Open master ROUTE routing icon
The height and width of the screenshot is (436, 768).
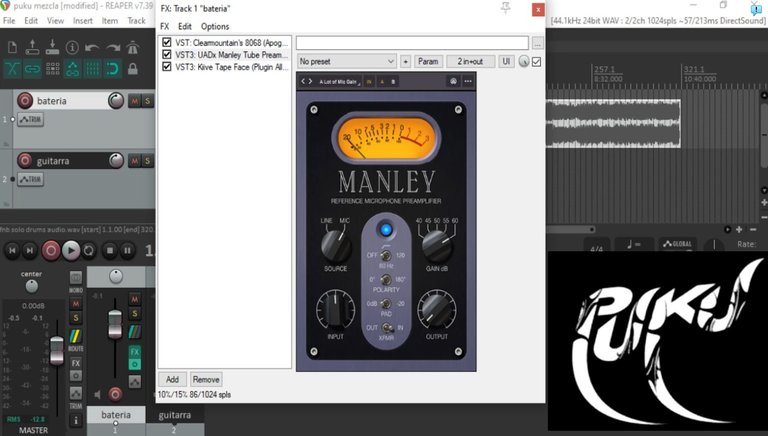(x=75, y=337)
